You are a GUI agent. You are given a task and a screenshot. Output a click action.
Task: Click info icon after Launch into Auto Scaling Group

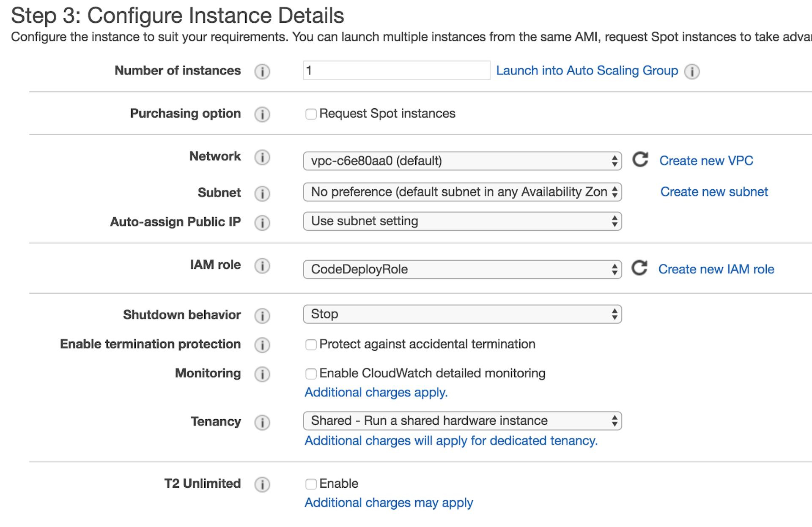692,71
